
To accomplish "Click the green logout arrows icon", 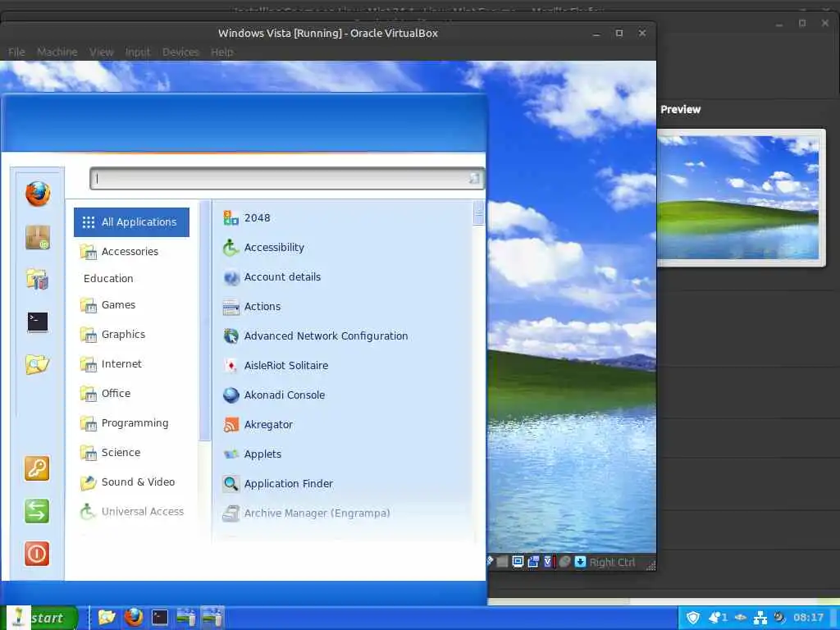I will point(37,510).
